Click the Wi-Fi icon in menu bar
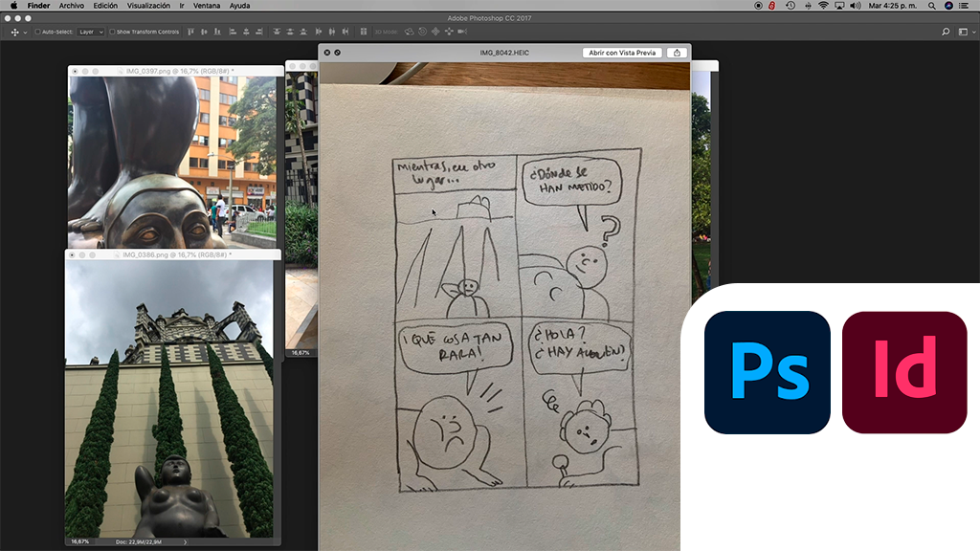 coord(823,6)
